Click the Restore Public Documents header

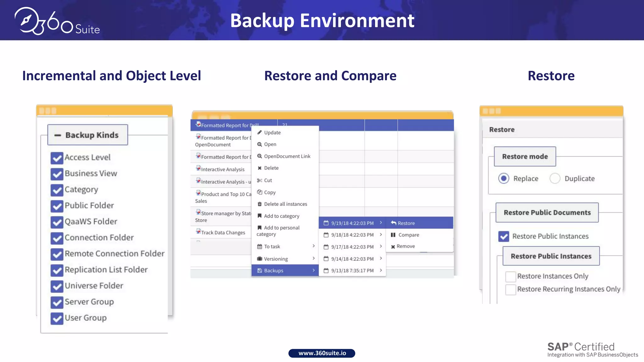pos(547,213)
